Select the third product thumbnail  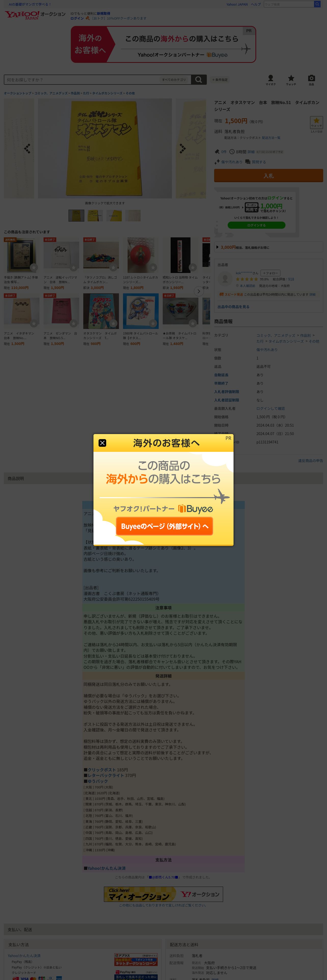coord(114,216)
